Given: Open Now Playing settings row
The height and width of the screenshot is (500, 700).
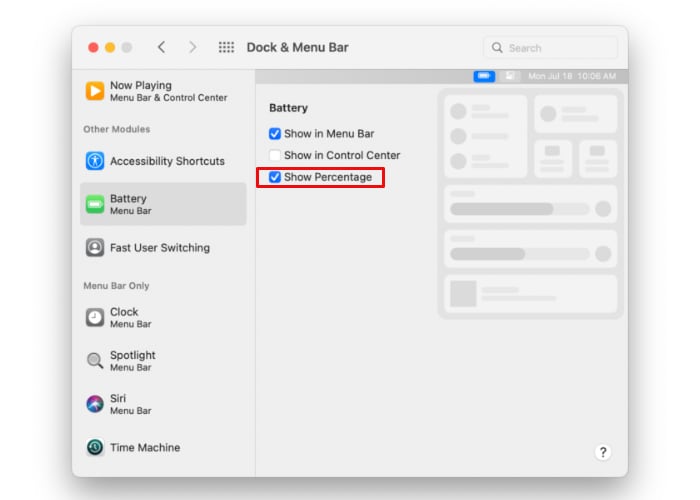Looking at the screenshot, I should click(x=163, y=91).
